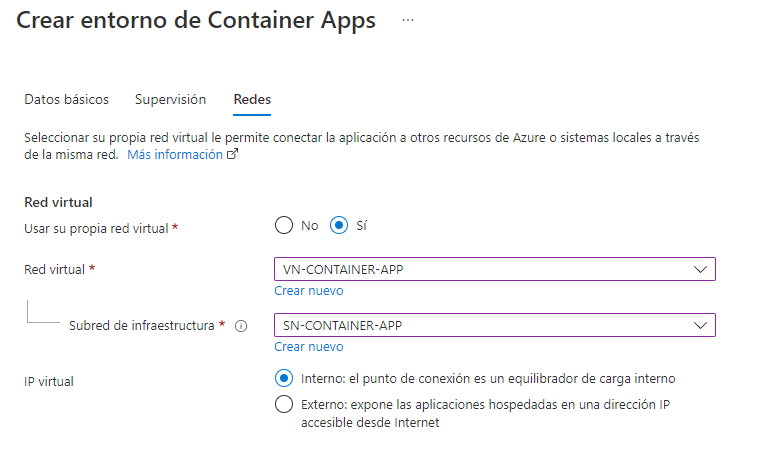The width and height of the screenshot is (759, 456).
Task: Select No for Usar su propia red virtual
Action: pyautogui.click(x=284, y=226)
